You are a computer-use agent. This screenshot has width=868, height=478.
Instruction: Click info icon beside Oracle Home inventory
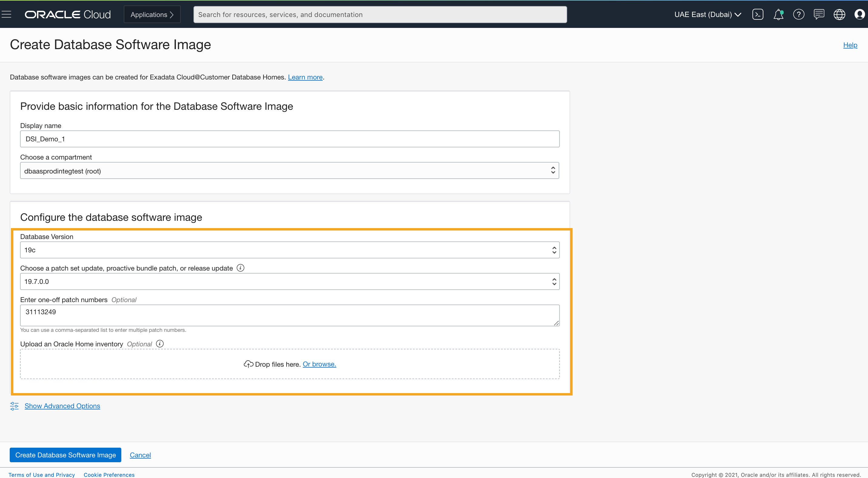coord(160,344)
